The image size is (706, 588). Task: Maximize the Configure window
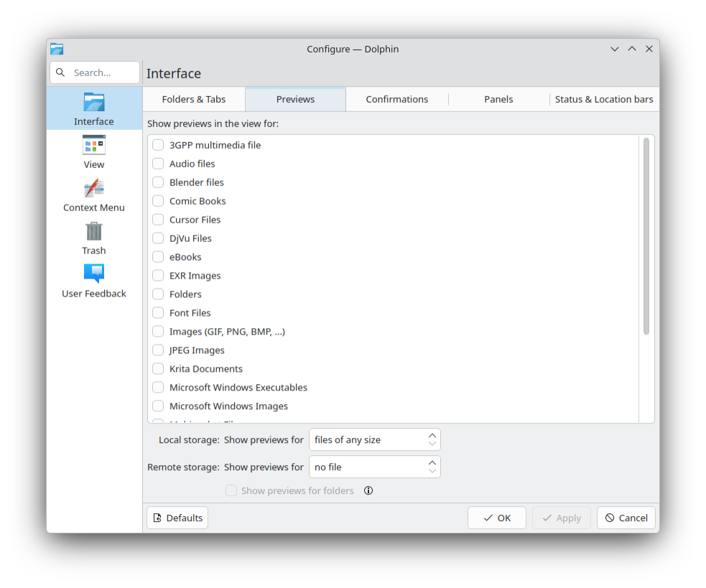click(632, 49)
